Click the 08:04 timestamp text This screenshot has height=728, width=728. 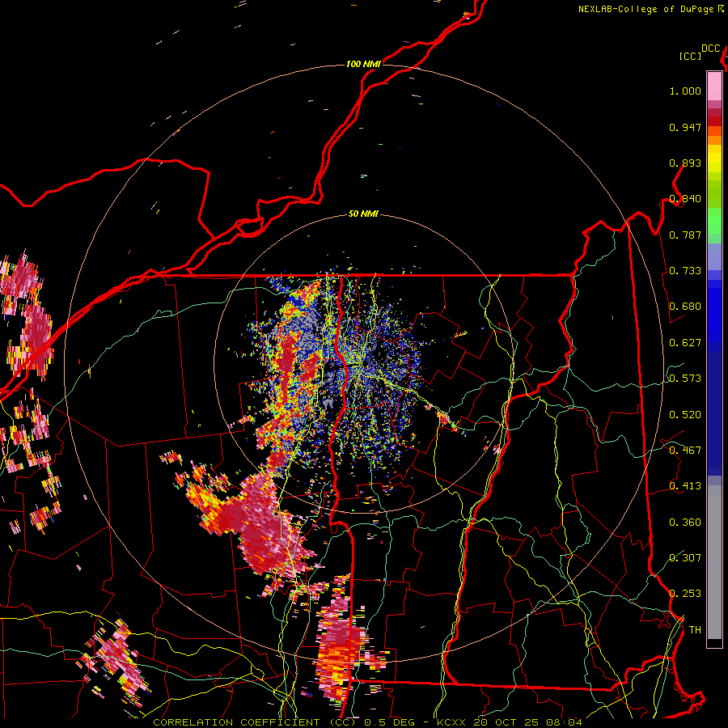click(564, 722)
